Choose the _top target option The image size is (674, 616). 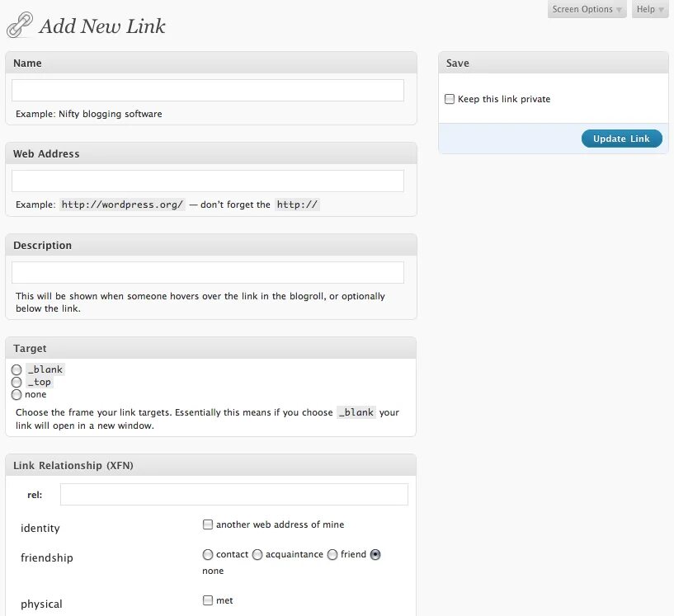click(x=16, y=382)
